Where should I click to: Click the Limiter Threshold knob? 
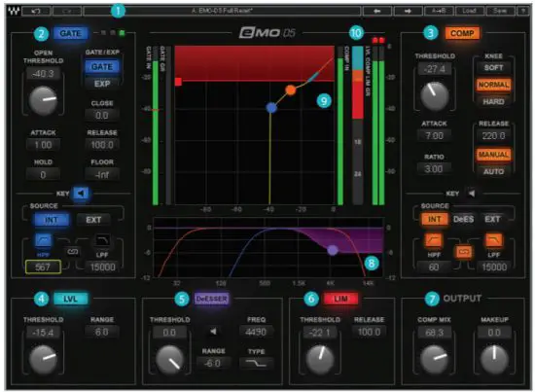(x=320, y=359)
